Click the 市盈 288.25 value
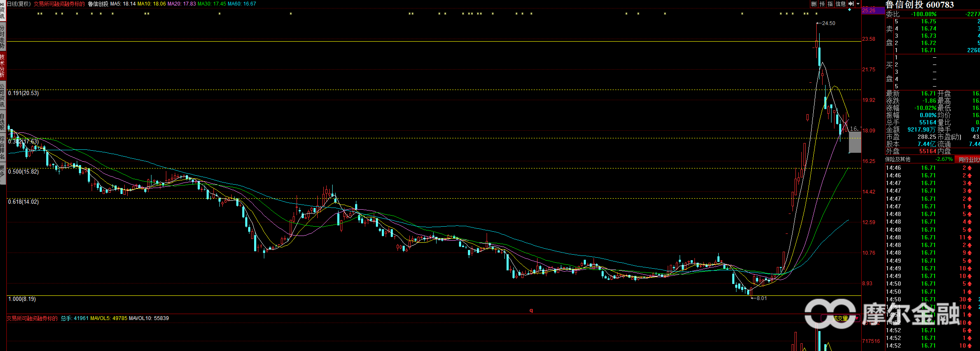The width and height of the screenshot is (980, 351). coord(927,137)
